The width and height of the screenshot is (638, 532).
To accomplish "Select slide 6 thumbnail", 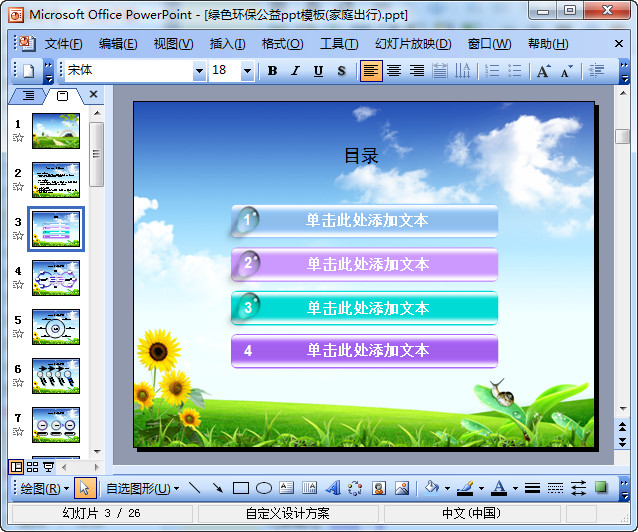I will coord(56,376).
